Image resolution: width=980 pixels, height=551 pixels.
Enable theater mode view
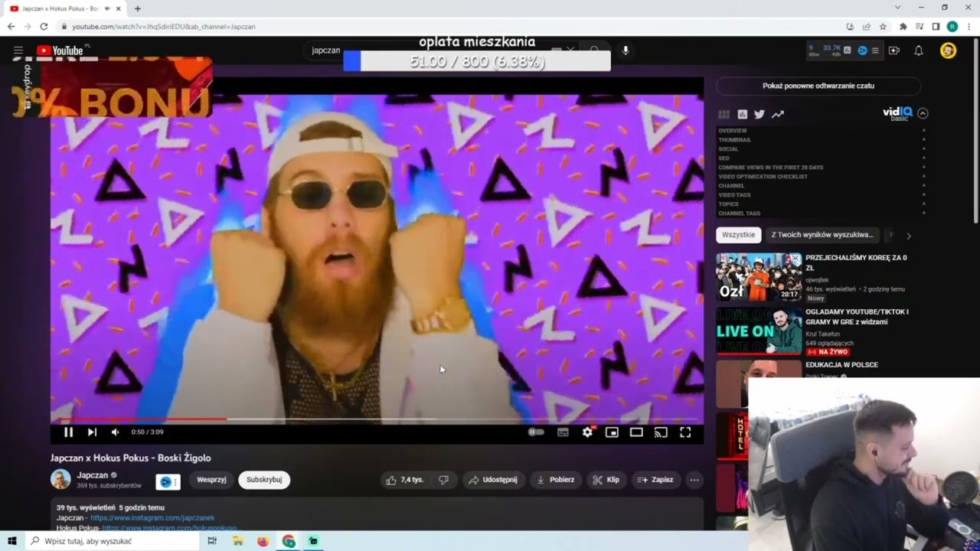[636, 432]
